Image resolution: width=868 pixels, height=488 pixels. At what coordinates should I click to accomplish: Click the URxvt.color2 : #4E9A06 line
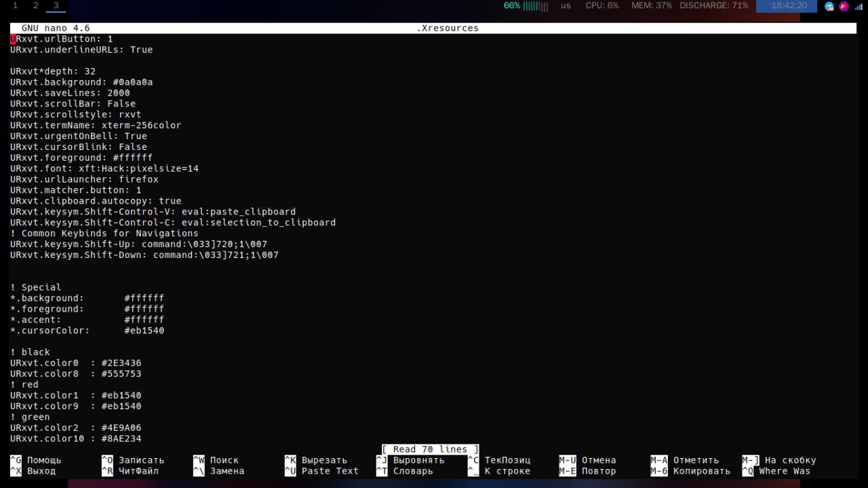tap(76, 428)
